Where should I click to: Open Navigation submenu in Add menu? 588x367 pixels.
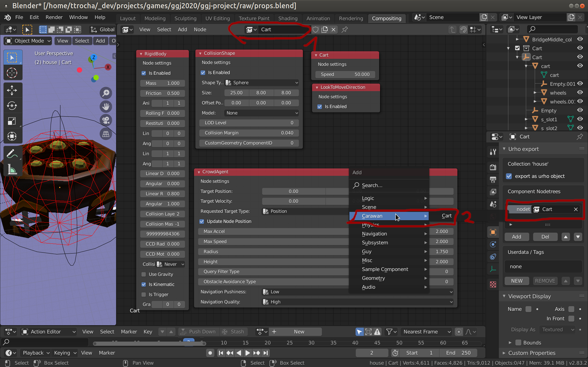tap(389, 234)
